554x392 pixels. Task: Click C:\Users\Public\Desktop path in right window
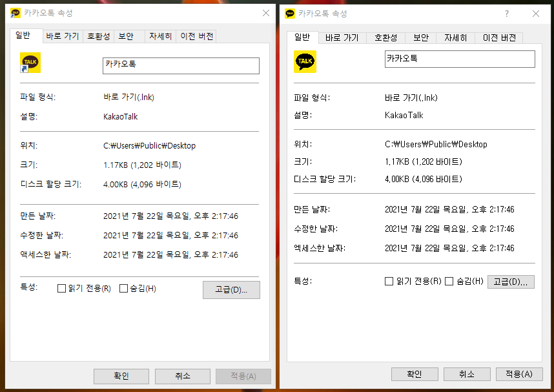436,144
